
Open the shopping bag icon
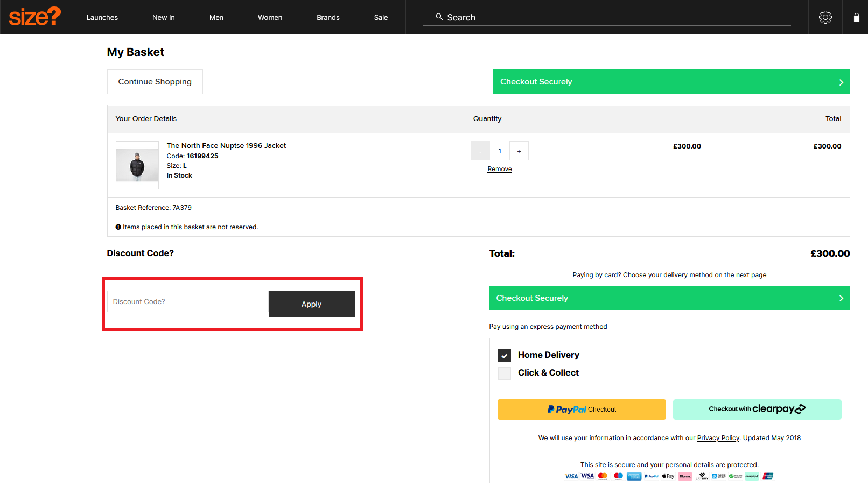856,17
